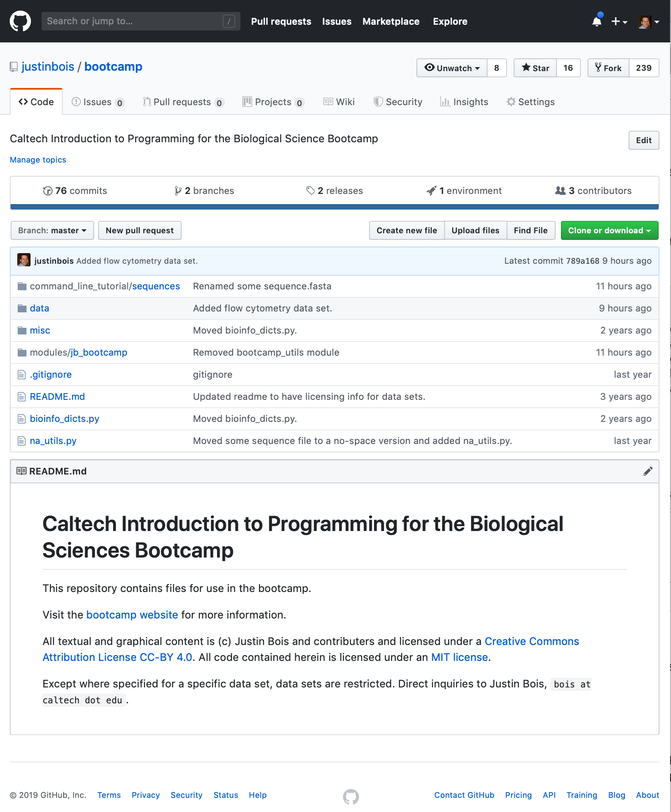Open the plus create-new menu
The height and width of the screenshot is (812, 671).
coord(619,21)
